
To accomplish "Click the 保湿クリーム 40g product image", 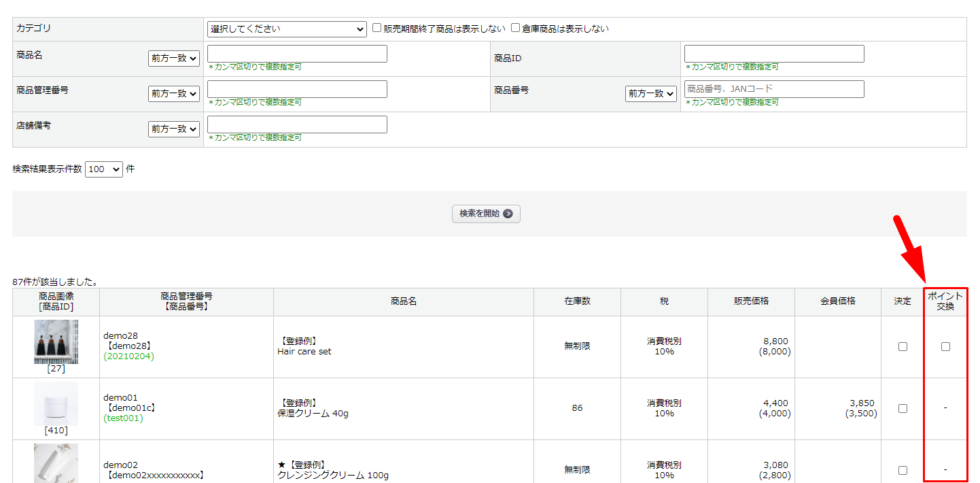I will pos(56,403).
